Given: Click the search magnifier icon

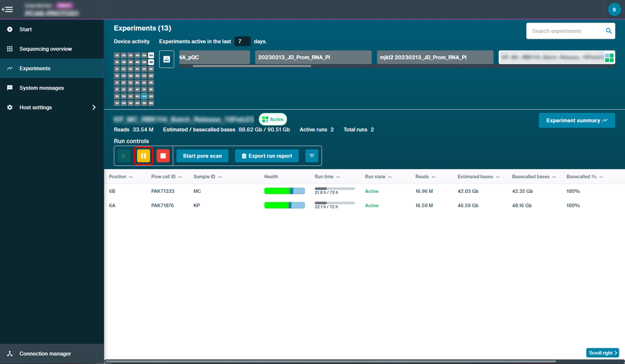Looking at the screenshot, I should [x=609, y=31].
